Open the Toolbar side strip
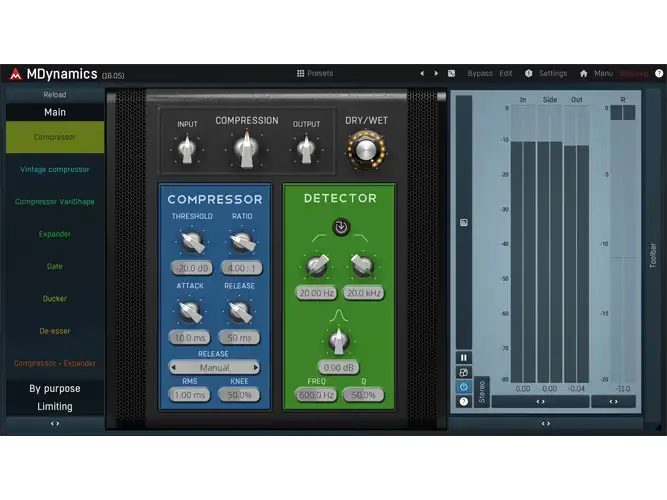 point(653,255)
